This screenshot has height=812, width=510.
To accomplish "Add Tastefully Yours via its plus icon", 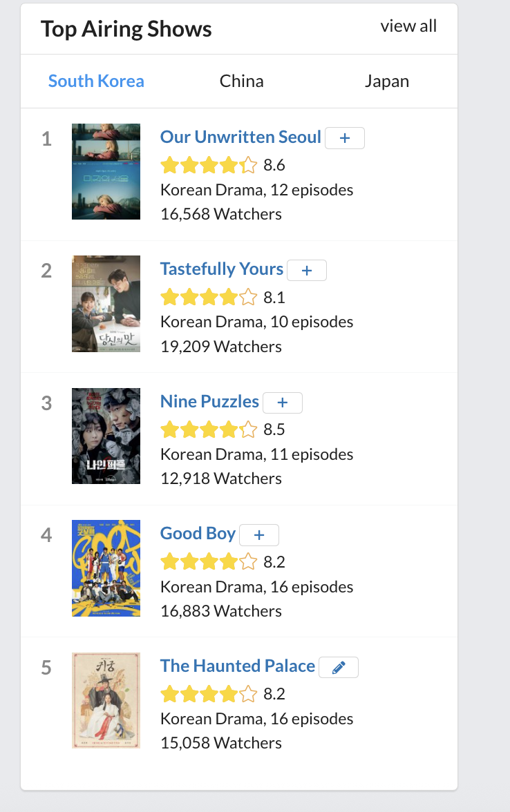I will (x=307, y=271).
